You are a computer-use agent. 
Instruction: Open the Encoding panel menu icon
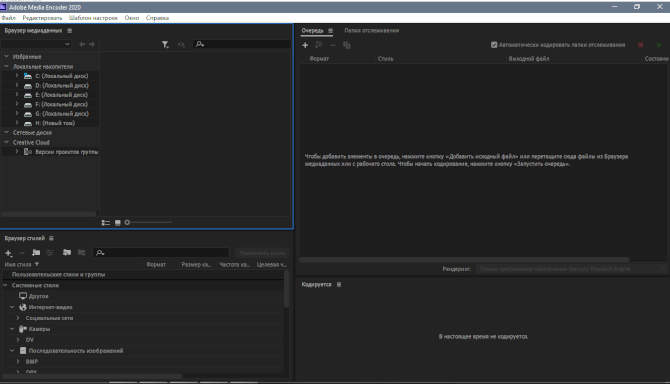339,284
